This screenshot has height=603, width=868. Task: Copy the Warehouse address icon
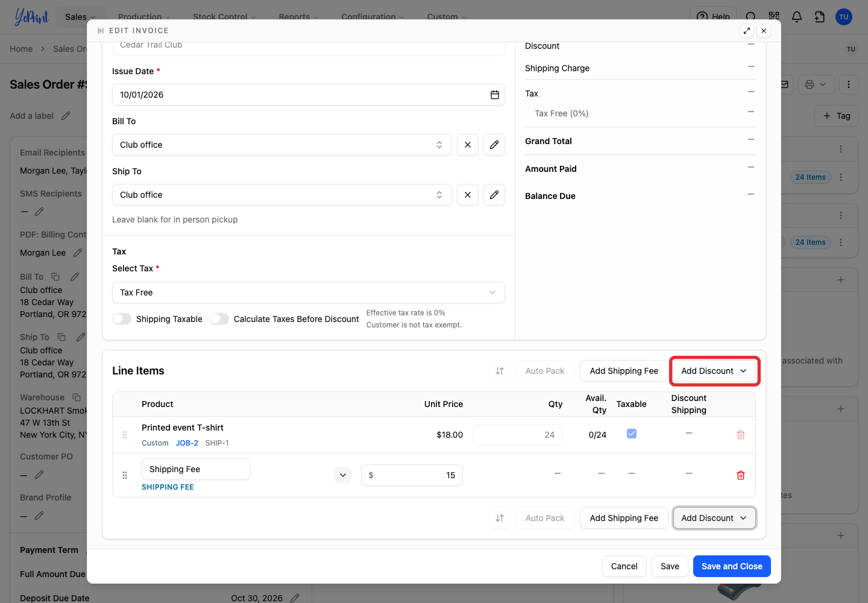pyautogui.click(x=77, y=397)
